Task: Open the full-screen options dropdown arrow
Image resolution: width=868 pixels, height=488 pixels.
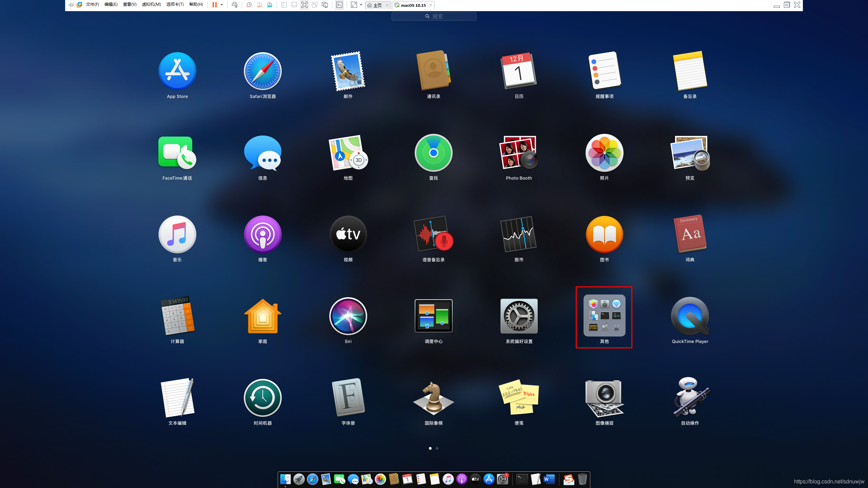Action: [x=361, y=5]
